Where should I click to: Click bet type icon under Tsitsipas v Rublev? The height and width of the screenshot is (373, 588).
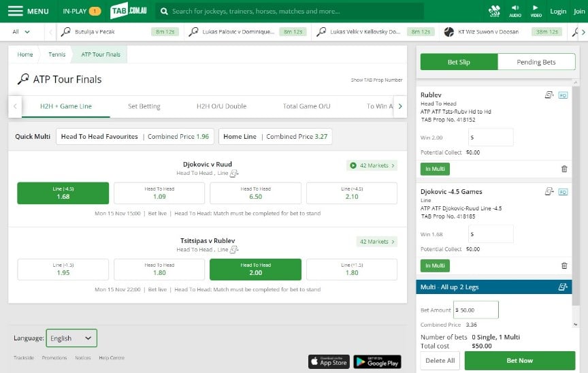pyautogui.click(x=234, y=250)
